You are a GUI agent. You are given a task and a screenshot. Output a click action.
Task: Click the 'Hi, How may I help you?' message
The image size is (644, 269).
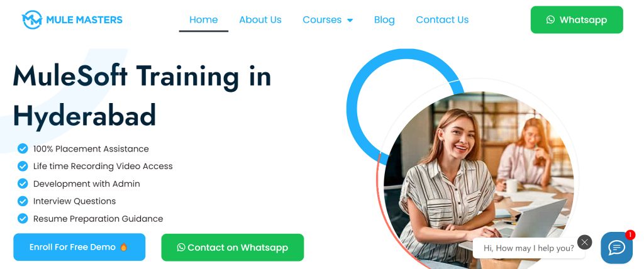pyautogui.click(x=528, y=248)
